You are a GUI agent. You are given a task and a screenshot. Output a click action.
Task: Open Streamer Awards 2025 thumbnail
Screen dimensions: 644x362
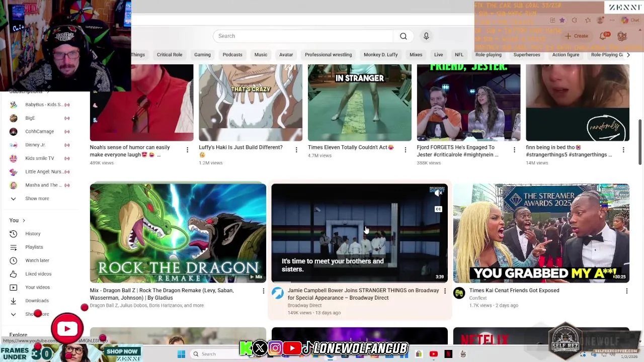point(541,233)
